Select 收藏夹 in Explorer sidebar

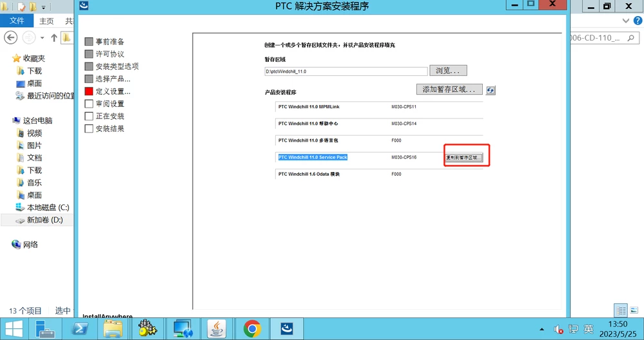coord(29,58)
